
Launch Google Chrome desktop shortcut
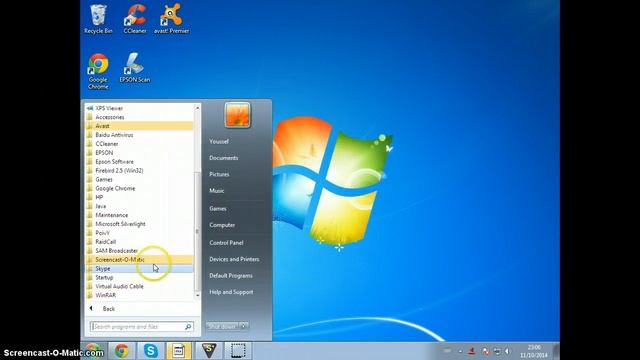pos(98,71)
